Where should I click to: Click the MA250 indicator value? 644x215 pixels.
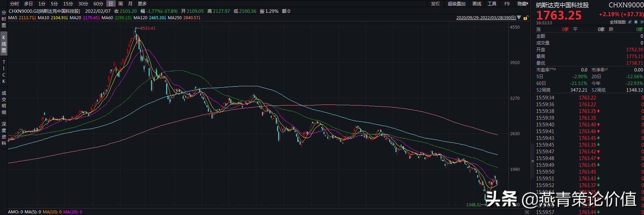click(192, 18)
